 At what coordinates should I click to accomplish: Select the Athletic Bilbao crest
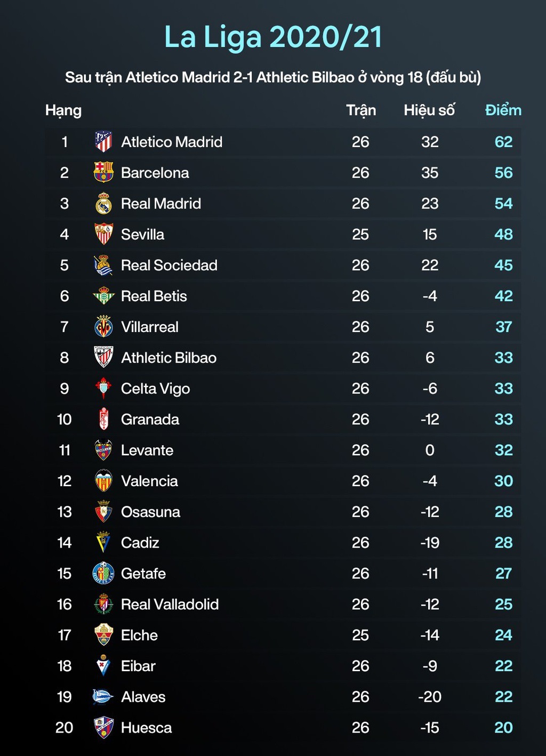(103, 357)
